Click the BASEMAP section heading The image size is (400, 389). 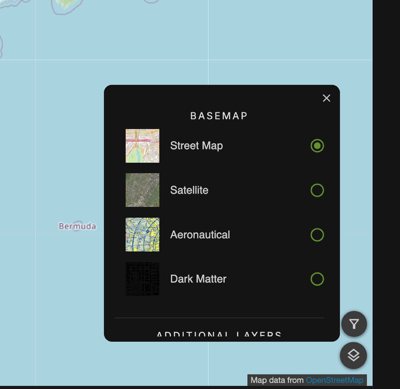point(219,116)
